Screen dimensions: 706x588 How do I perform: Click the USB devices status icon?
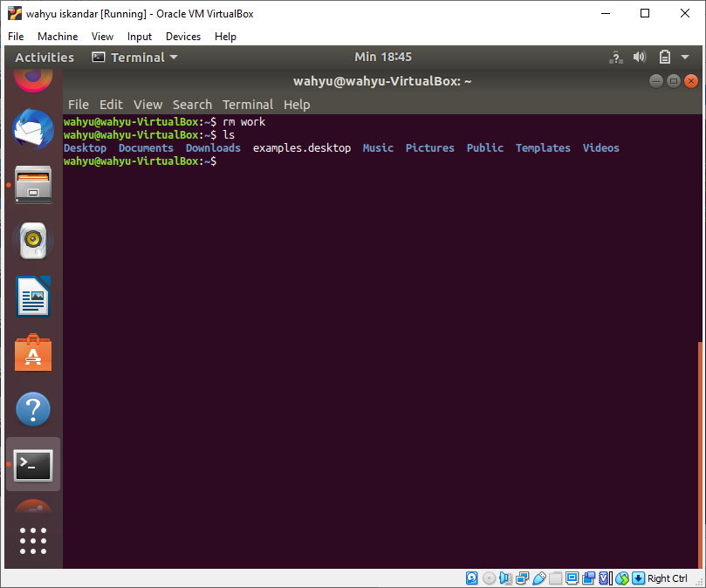(x=539, y=578)
